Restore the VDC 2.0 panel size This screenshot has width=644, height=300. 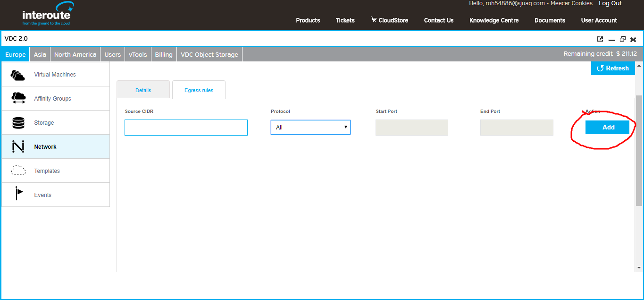623,39
